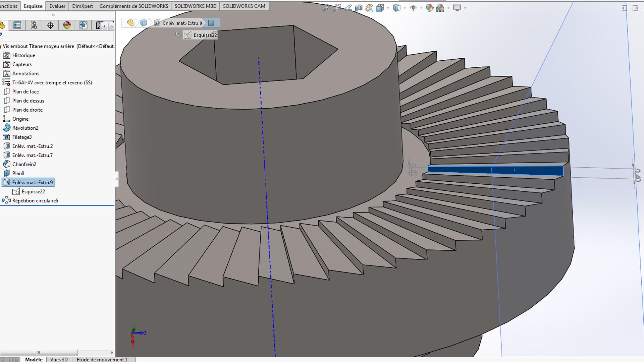Open the Vues 3D bottom tab
The height and width of the screenshot is (362, 644).
[59, 359]
